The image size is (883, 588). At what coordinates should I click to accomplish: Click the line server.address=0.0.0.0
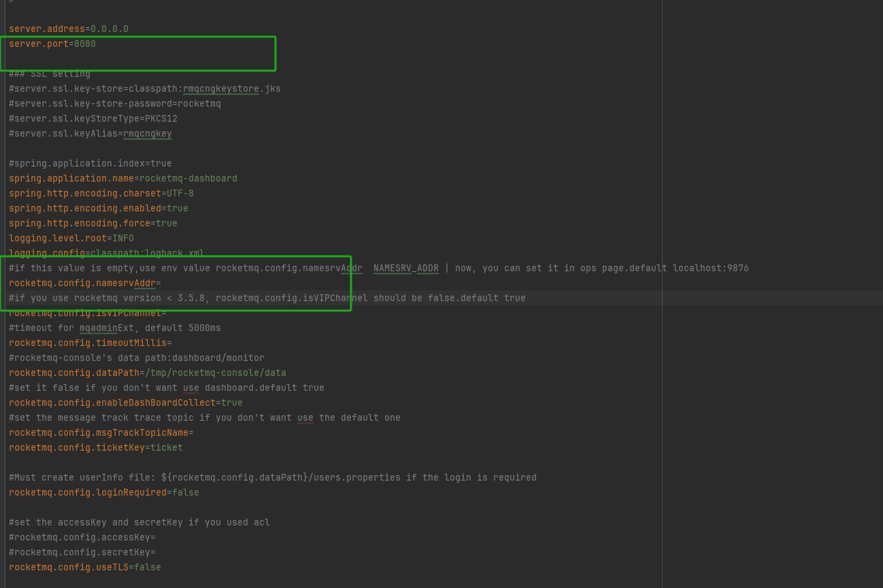tap(69, 29)
